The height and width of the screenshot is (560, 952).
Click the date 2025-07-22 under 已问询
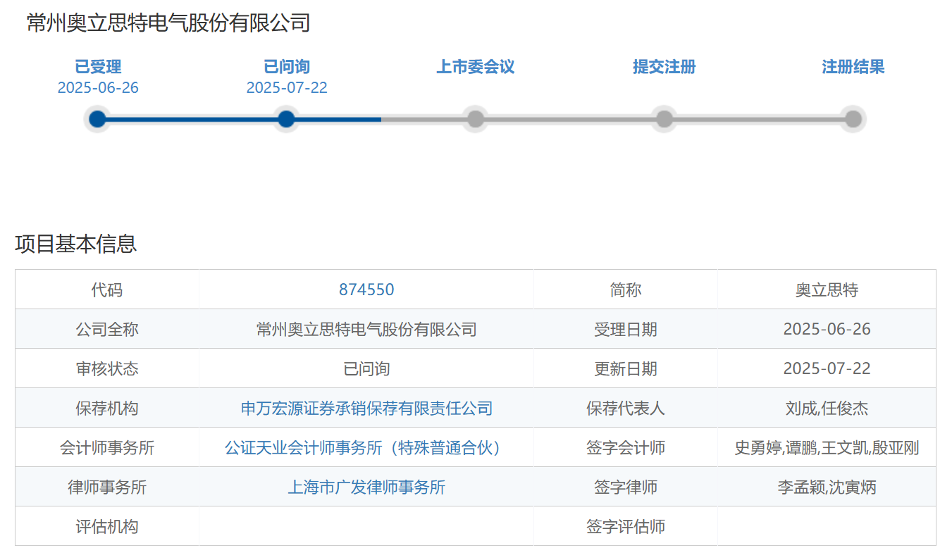287,87
